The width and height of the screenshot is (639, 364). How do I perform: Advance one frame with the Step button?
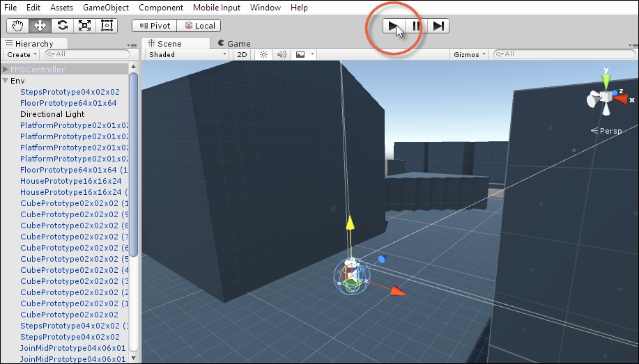[438, 26]
